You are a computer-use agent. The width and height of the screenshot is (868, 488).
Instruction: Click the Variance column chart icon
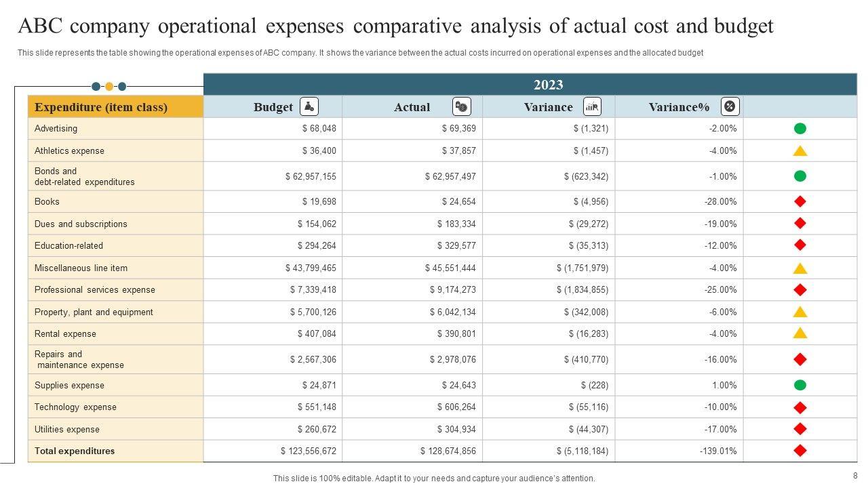pyautogui.click(x=592, y=106)
